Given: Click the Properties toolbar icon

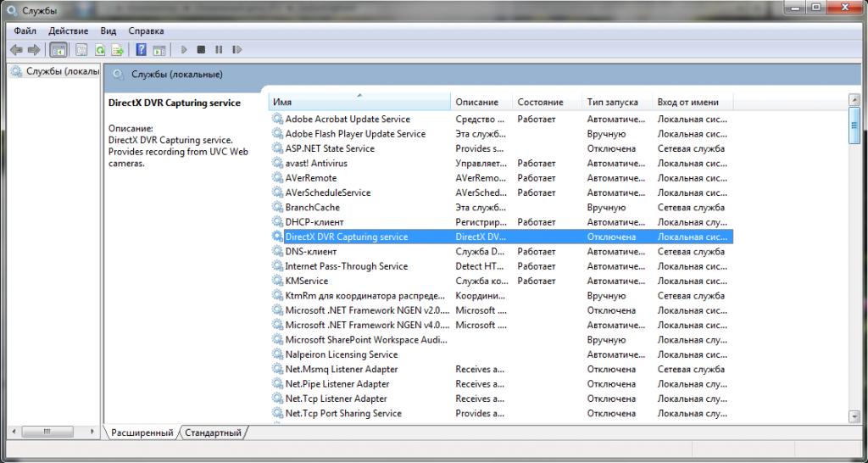Looking at the screenshot, I should [81, 50].
